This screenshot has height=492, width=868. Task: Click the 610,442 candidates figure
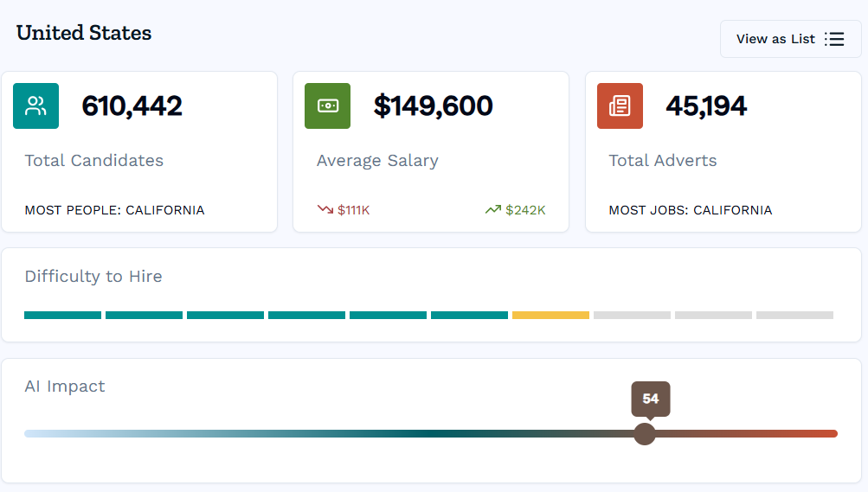click(x=132, y=106)
